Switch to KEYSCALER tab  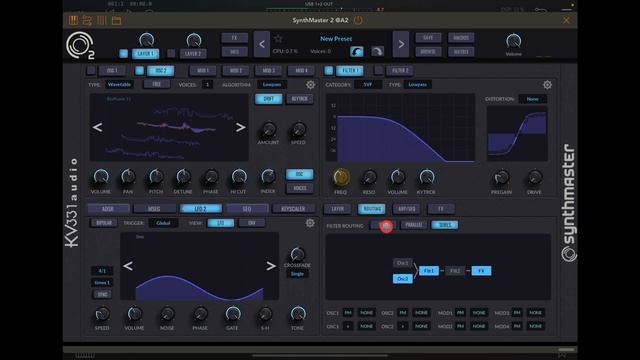tap(293, 209)
